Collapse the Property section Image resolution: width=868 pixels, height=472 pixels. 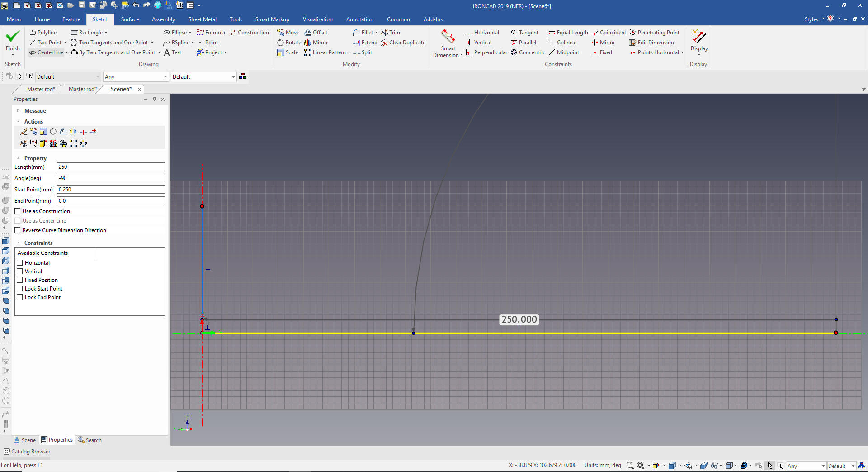[x=19, y=158]
